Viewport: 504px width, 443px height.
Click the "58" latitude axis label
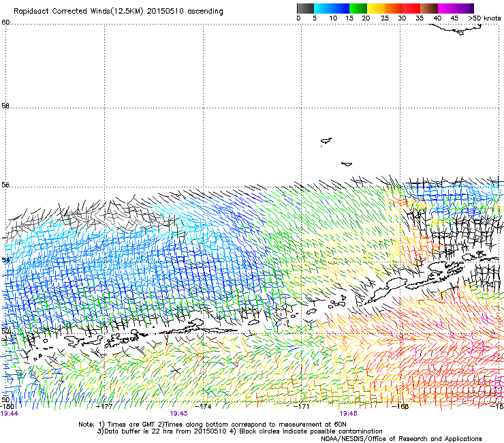5,106
